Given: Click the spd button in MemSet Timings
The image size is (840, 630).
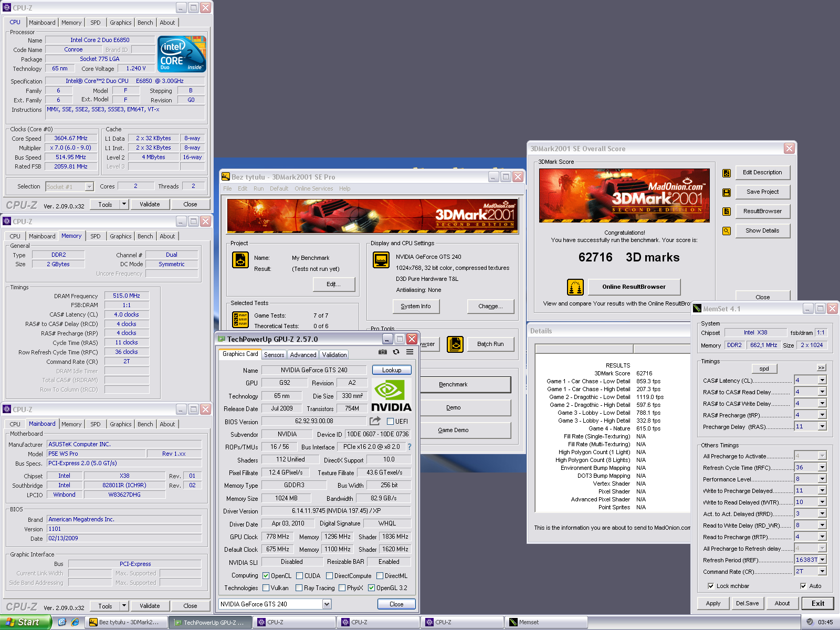Looking at the screenshot, I should [764, 369].
